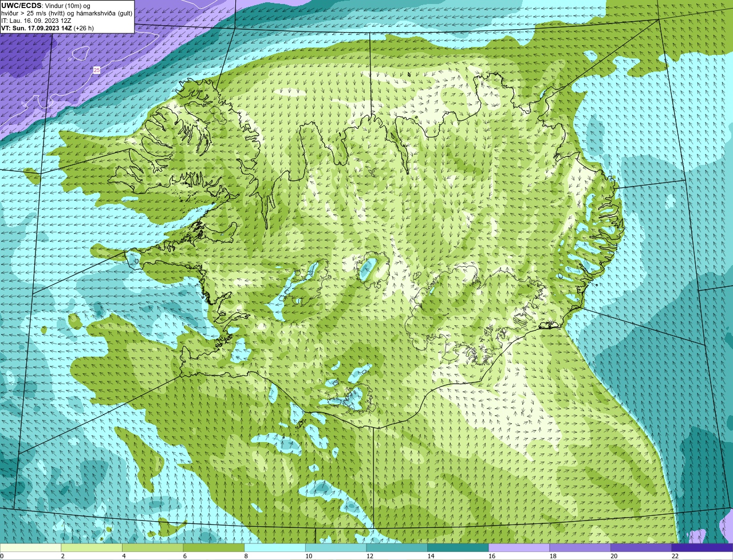733x560 pixels.
Task: Click the "12" label on the wind scale
Action: coord(370,556)
